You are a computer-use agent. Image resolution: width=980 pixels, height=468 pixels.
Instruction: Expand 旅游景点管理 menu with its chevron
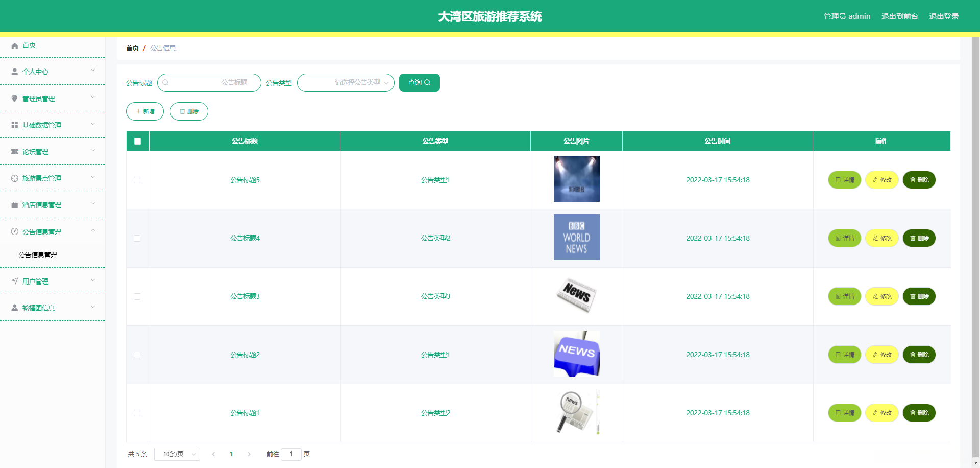(93, 177)
